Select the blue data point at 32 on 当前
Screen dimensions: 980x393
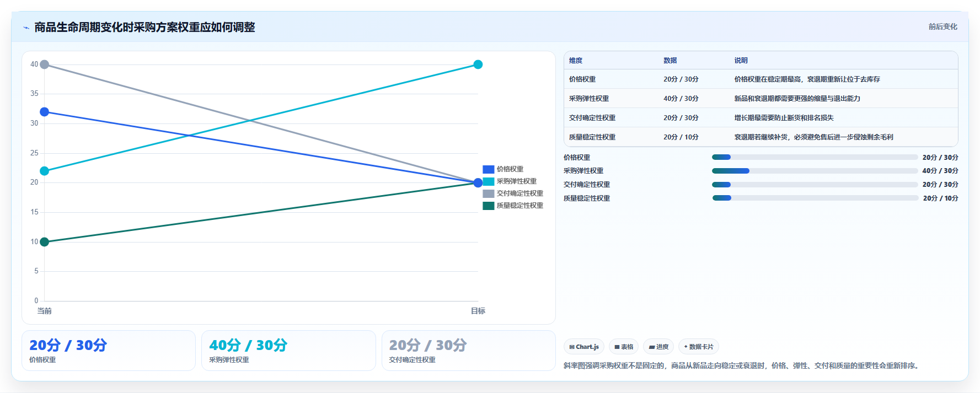click(x=45, y=112)
